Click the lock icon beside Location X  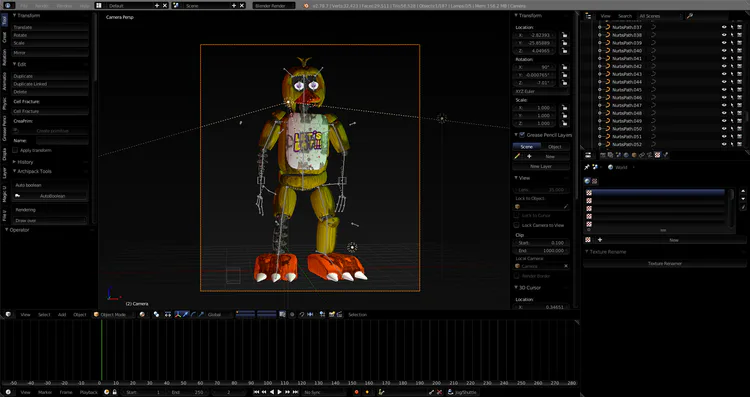(x=564, y=35)
